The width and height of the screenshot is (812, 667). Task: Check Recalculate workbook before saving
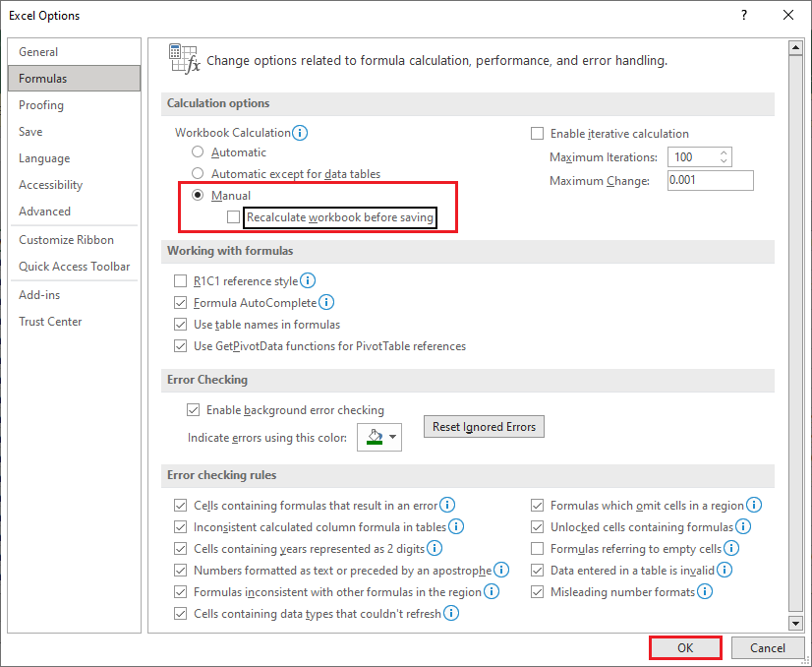pos(234,216)
